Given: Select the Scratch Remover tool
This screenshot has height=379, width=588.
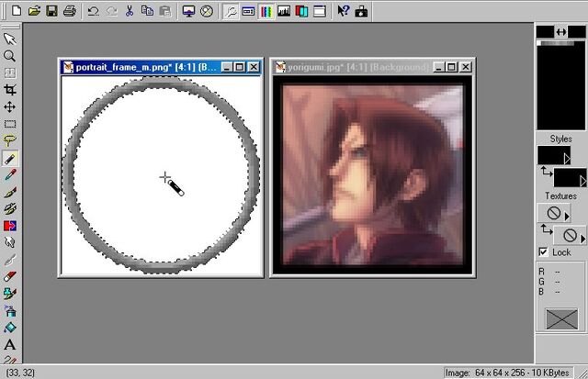Looking at the screenshot, I should [10, 260].
